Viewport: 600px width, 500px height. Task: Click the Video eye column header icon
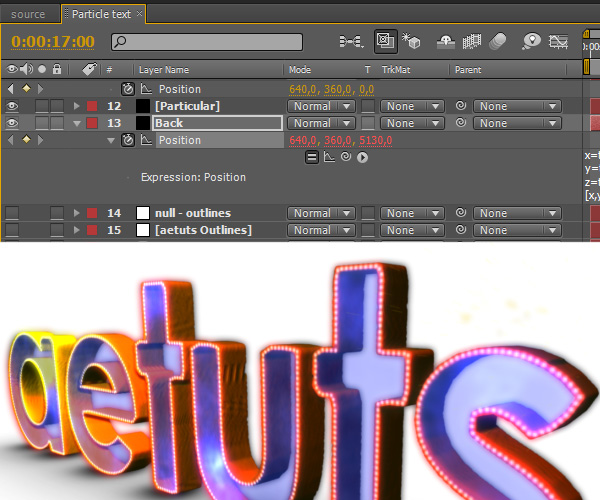[x=12, y=69]
